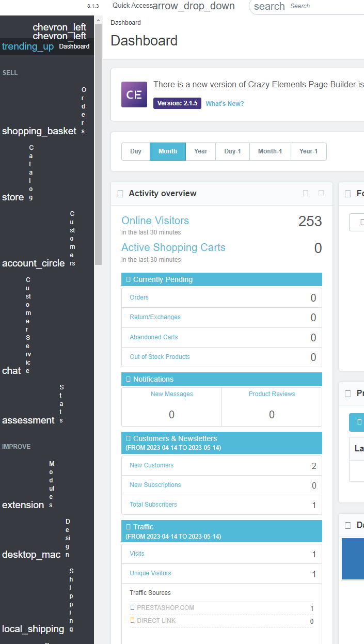
Task: Select the Month-1 period tab
Action: point(270,151)
